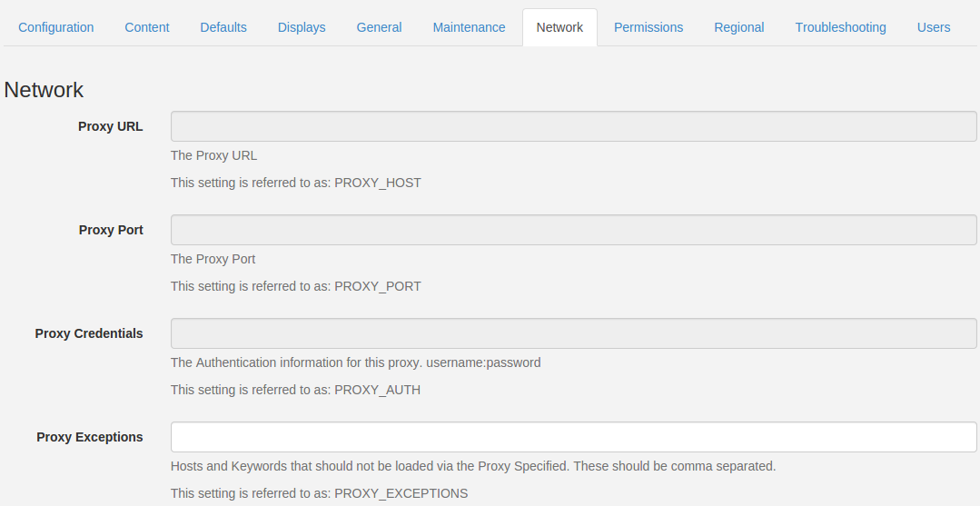Click the bold Proxy Port label
Viewport: 980px width, 506px height.
[x=111, y=230]
